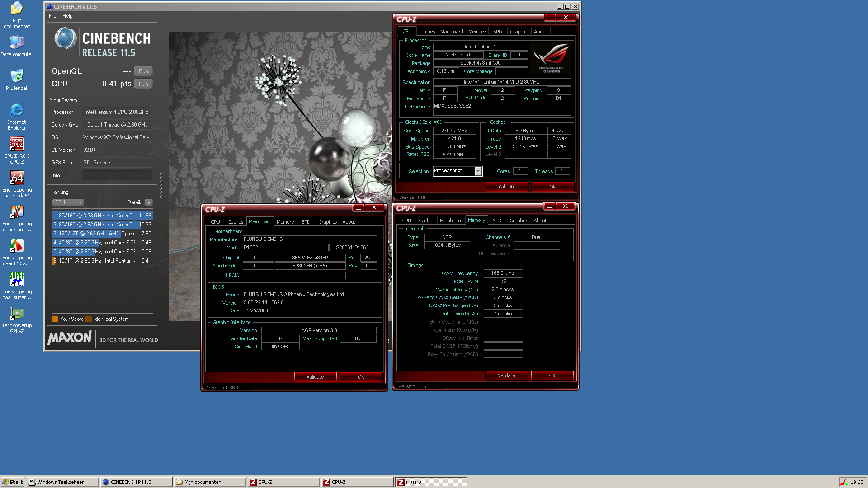The image size is (868, 488).
Task: Open Mainboard tab in top CPU-Z window
Action: pyautogui.click(x=452, y=32)
